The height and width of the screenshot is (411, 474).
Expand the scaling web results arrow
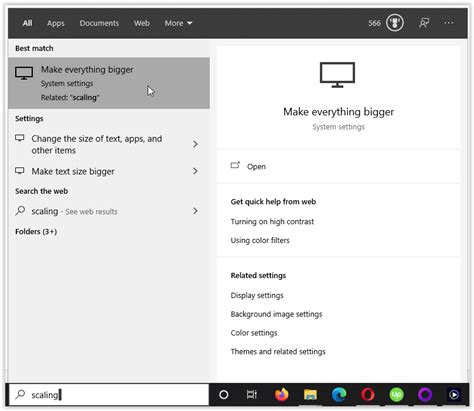[195, 211]
